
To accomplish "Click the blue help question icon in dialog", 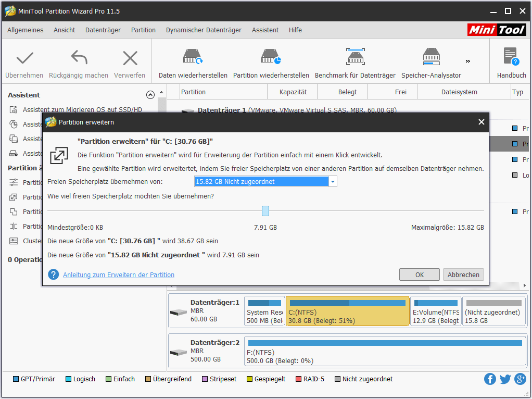I will [53, 275].
